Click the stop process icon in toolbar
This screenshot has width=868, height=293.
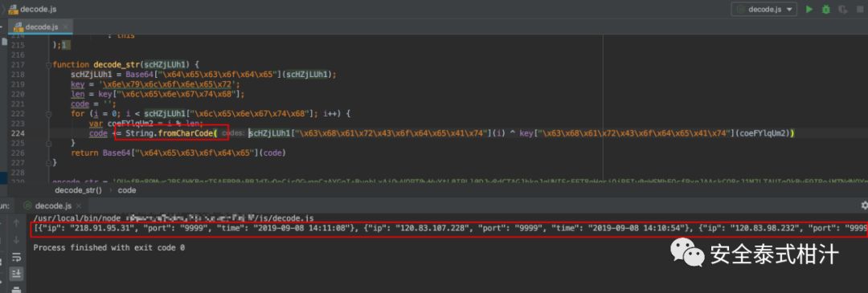point(861,10)
